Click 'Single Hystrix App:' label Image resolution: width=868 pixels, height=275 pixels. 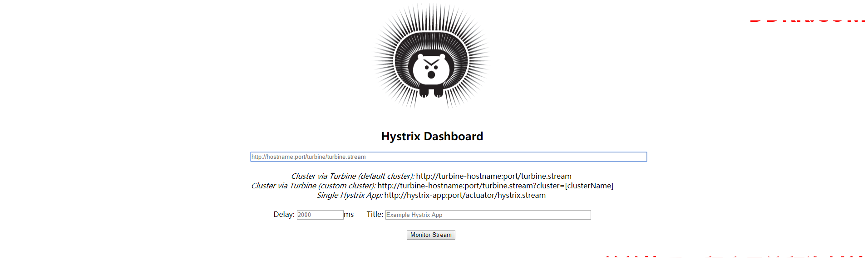coord(350,195)
